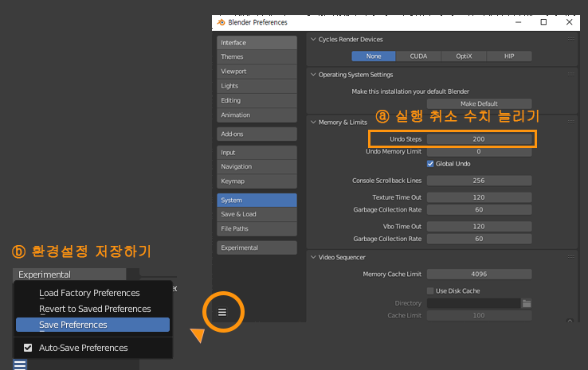Open the Navigation preferences tab
Image resolution: width=588 pixels, height=370 pixels.
[257, 166]
